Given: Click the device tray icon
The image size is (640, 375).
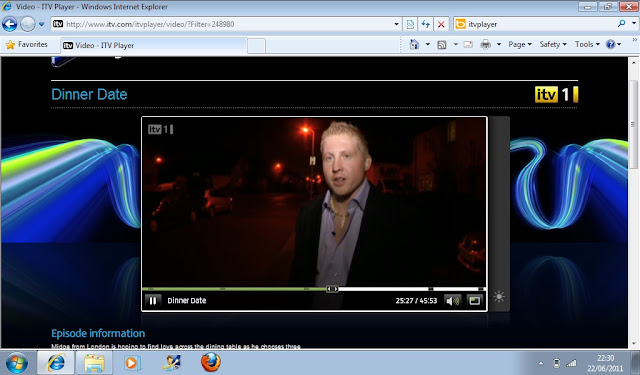Looking at the screenshot, I should (x=556, y=363).
